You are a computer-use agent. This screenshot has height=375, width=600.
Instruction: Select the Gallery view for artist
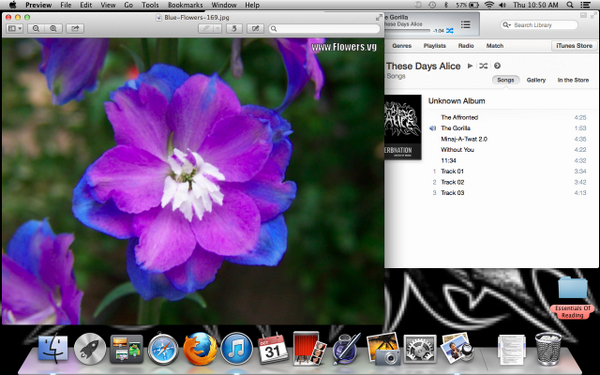coord(536,80)
